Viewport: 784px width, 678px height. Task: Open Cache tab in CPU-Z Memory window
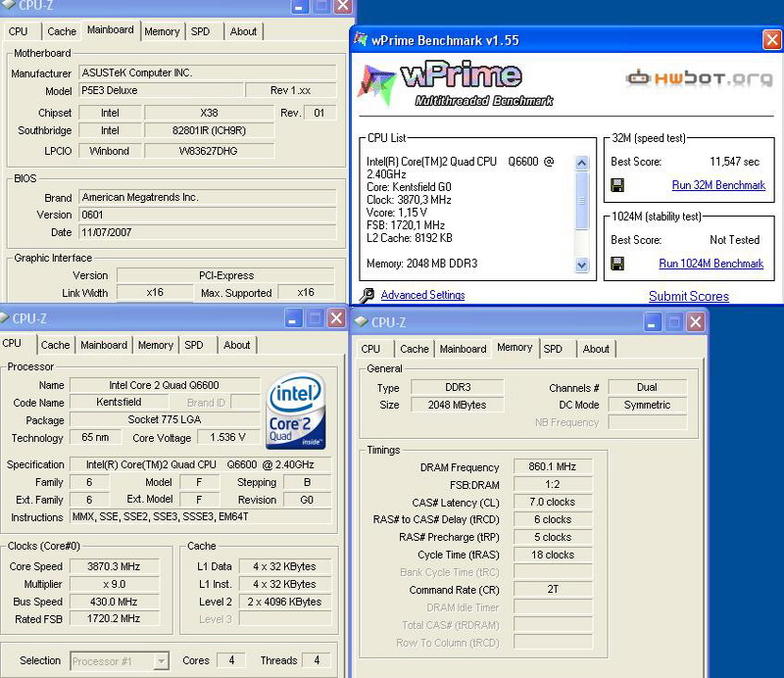click(415, 349)
